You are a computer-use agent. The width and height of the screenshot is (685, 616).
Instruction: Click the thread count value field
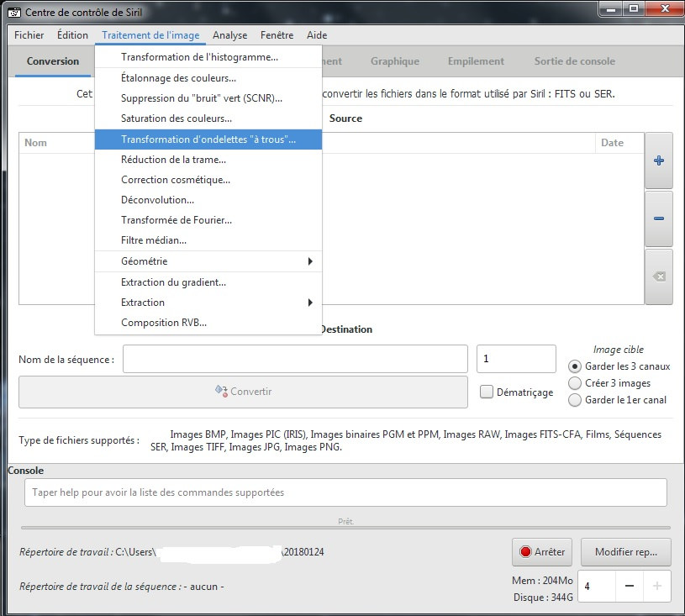click(x=598, y=586)
